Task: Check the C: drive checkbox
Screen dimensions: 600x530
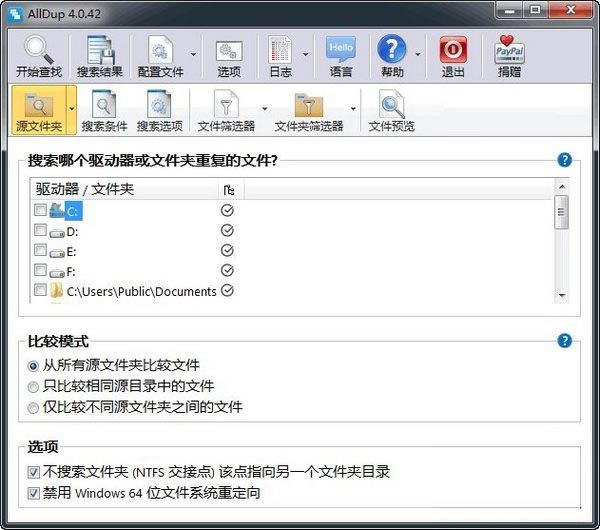Action: (40, 211)
